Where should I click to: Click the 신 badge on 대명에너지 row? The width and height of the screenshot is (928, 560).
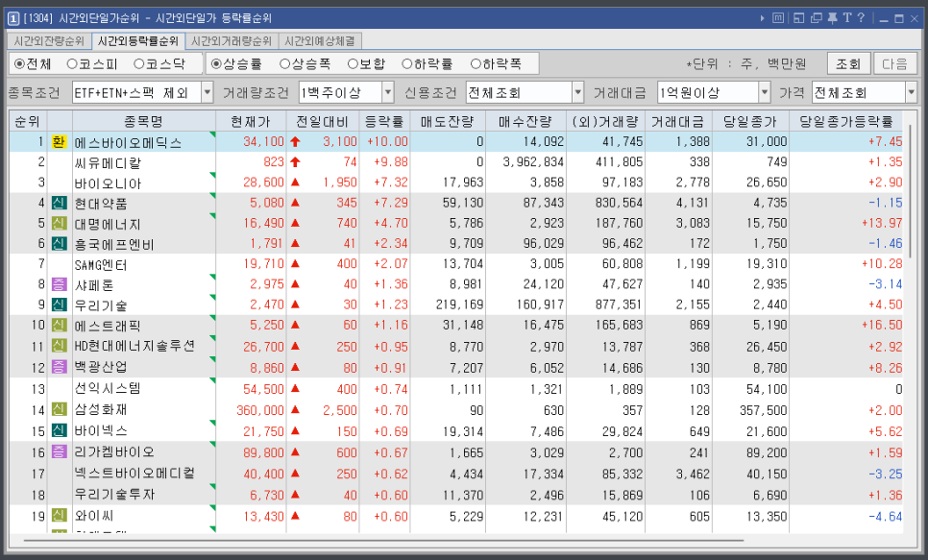click(x=59, y=224)
